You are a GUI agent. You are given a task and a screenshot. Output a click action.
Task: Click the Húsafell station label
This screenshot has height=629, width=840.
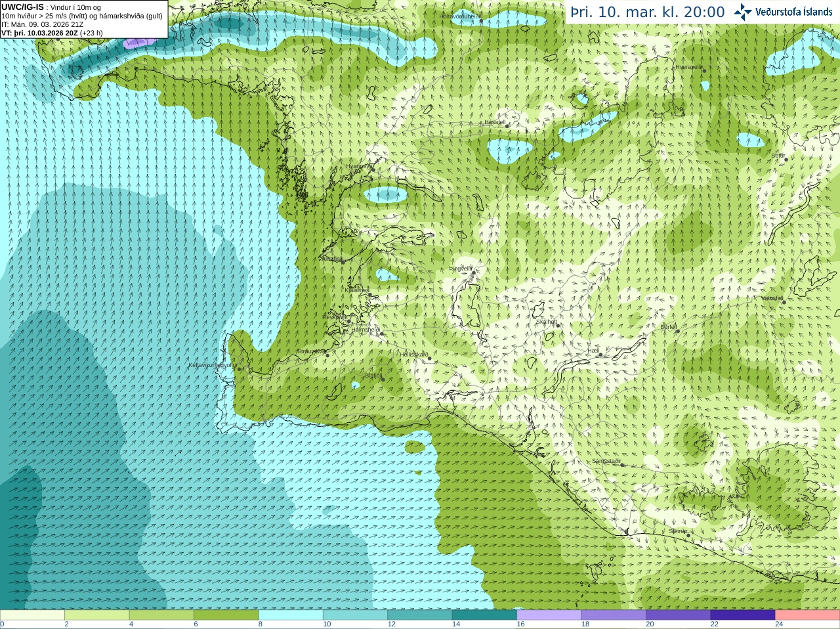(495, 122)
